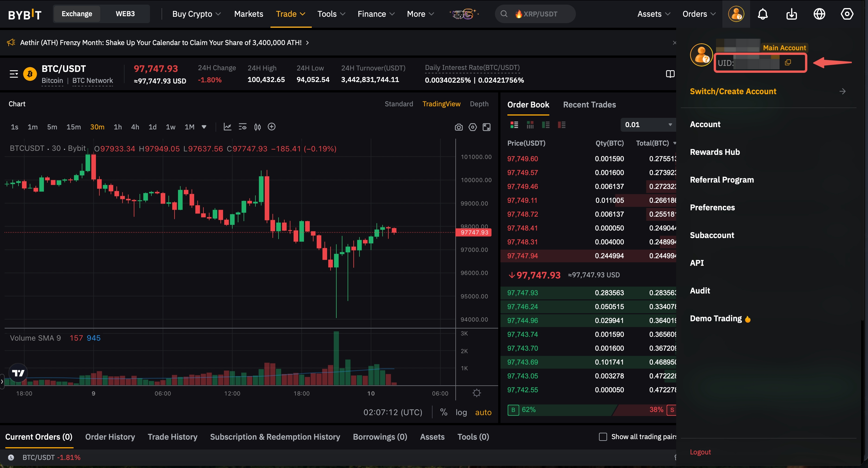Screen dimensions: 868x468
Task: Open the trading guide book icon
Action: pyautogui.click(x=670, y=74)
